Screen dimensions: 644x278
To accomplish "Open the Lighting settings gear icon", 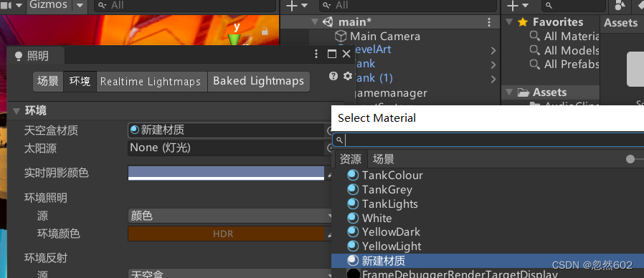I will (348, 76).
